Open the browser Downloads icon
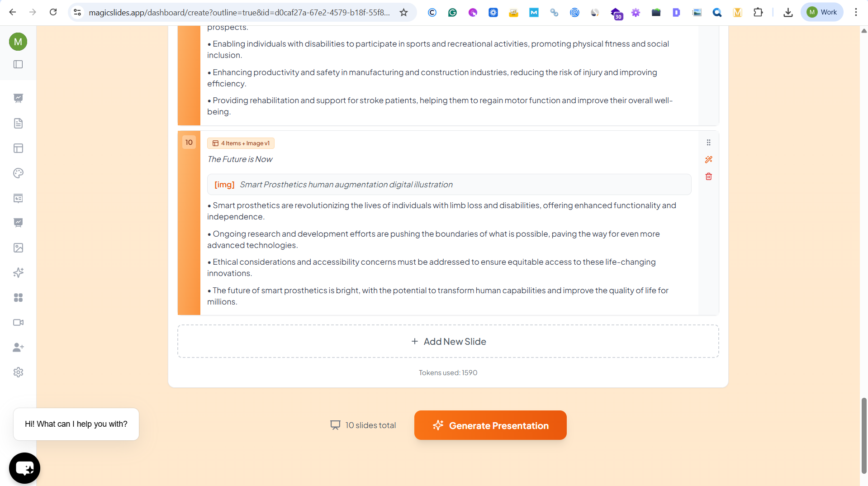The width and height of the screenshot is (868, 486). coord(788,12)
